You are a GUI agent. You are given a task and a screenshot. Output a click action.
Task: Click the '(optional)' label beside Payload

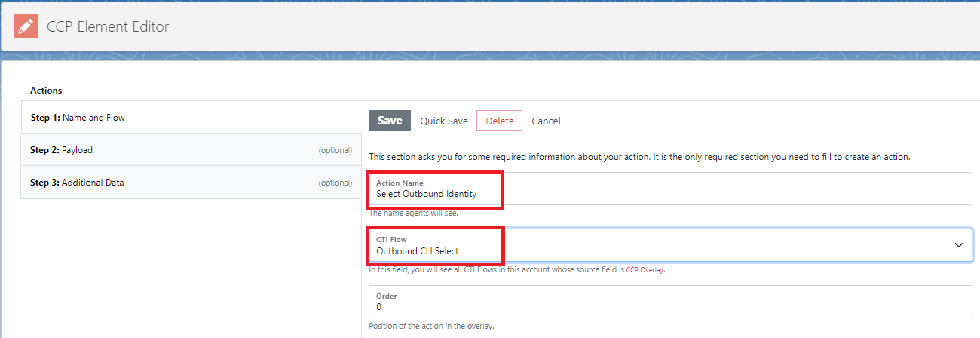(335, 150)
